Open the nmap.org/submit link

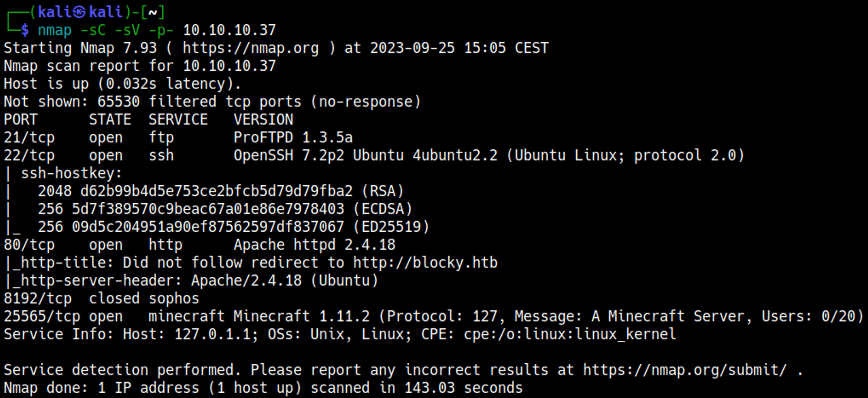click(x=684, y=370)
